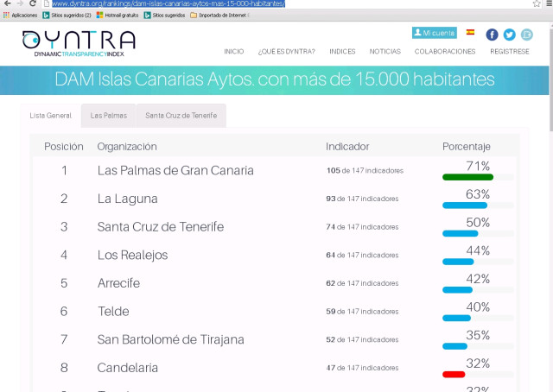
Task: Click the 50% progress bar
Action: 461,234
